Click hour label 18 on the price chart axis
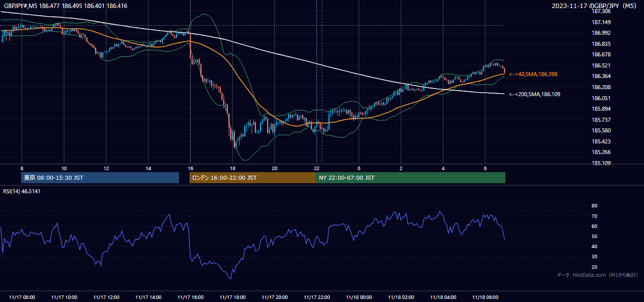The image size is (644, 302). pos(232,168)
